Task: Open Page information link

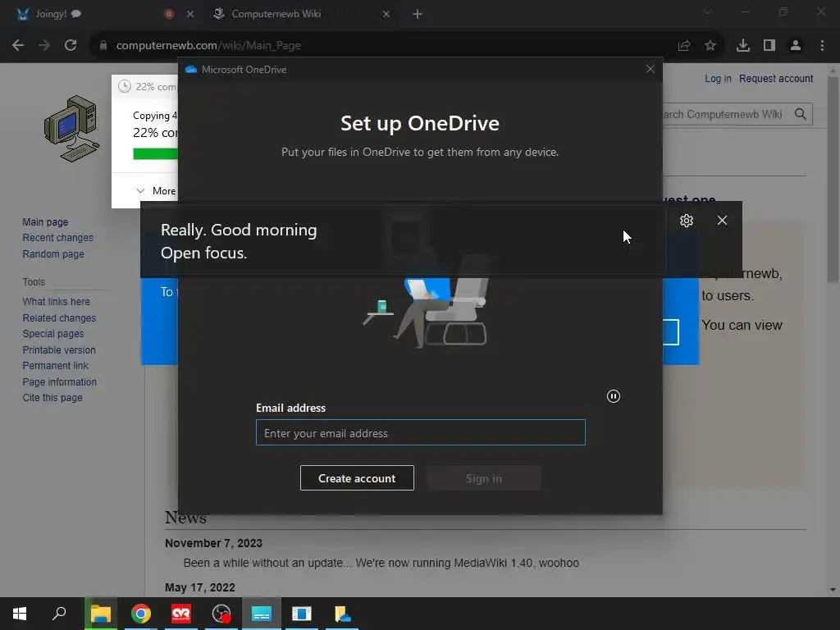Action: (59, 382)
